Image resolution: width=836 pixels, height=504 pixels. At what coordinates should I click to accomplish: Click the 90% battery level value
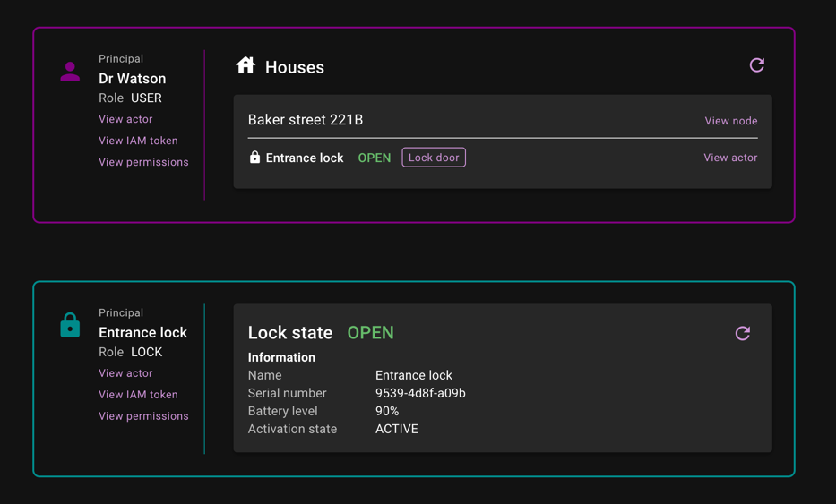387,411
